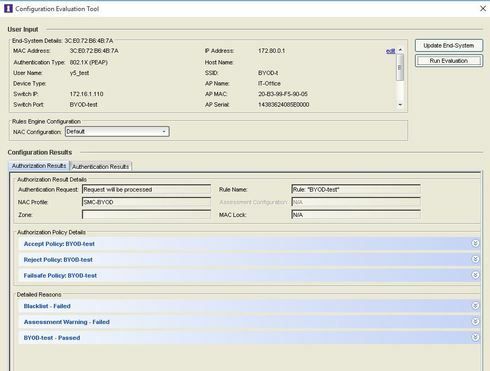Select the AP MAC value

283,94
